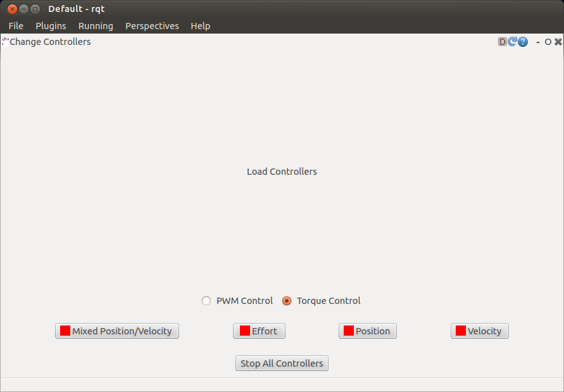564x392 pixels.
Task: Open the Plugins menu
Action: (x=51, y=26)
